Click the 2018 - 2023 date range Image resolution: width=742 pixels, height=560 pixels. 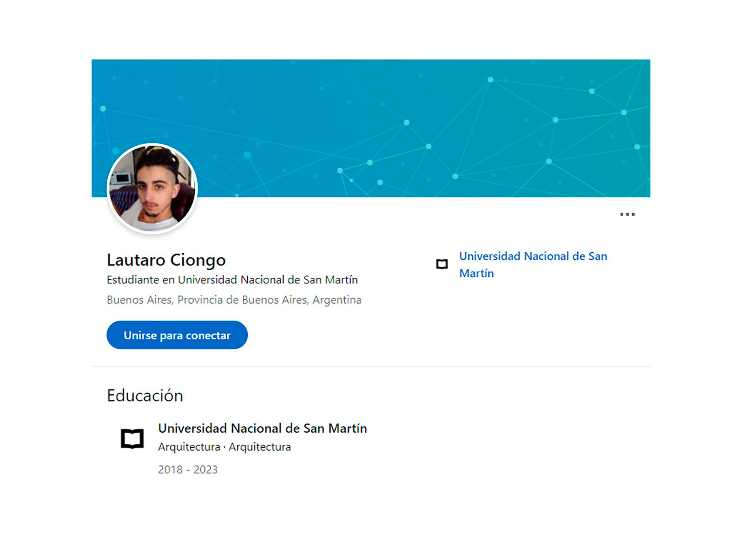tap(188, 470)
